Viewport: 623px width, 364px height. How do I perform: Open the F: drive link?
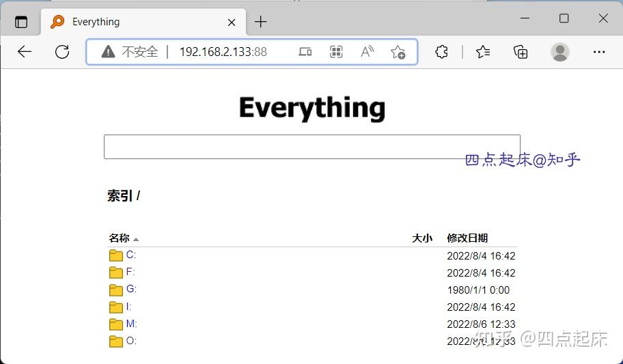coord(130,272)
